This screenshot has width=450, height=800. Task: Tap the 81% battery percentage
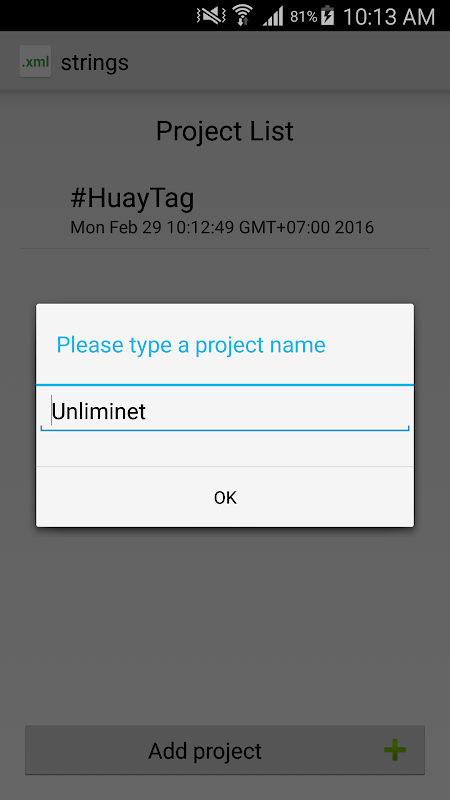(x=304, y=17)
